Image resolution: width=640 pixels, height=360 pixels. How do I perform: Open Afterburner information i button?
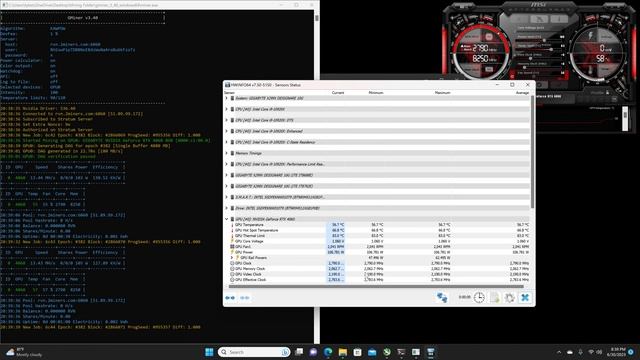click(x=558, y=19)
